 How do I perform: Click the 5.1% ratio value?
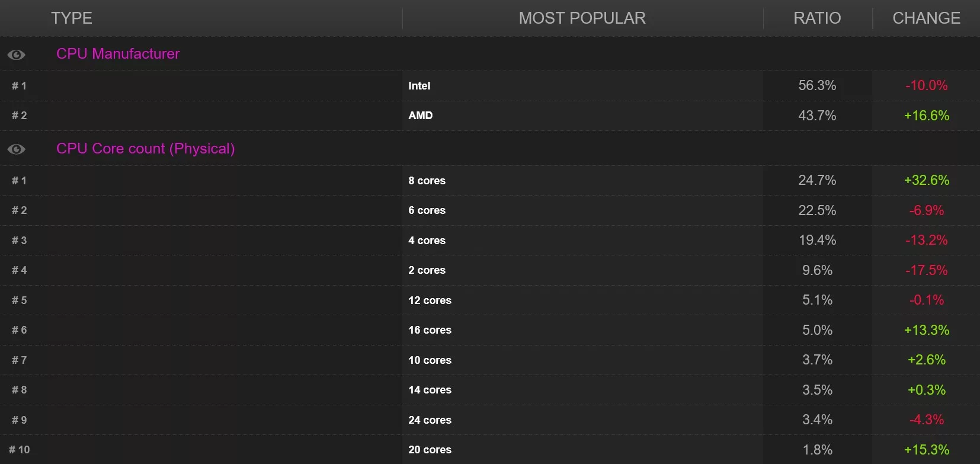[x=817, y=300]
